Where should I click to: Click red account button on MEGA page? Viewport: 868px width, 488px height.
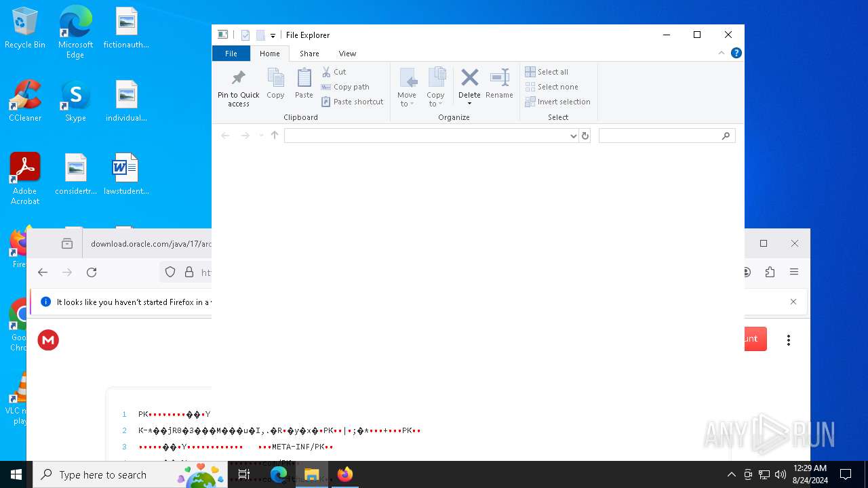755,339
